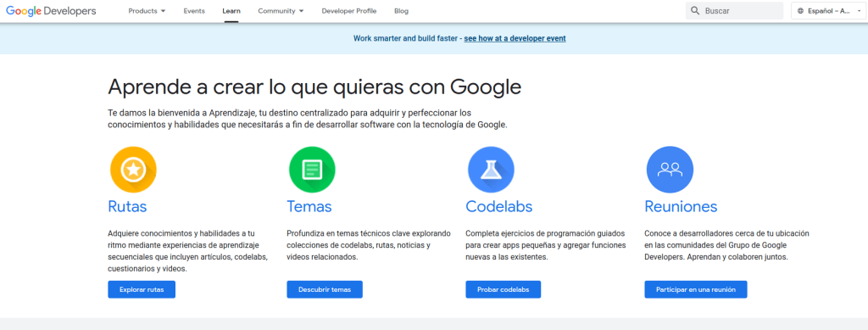868x330 pixels.
Task: Click the globe icon in language selector
Action: point(800,11)
